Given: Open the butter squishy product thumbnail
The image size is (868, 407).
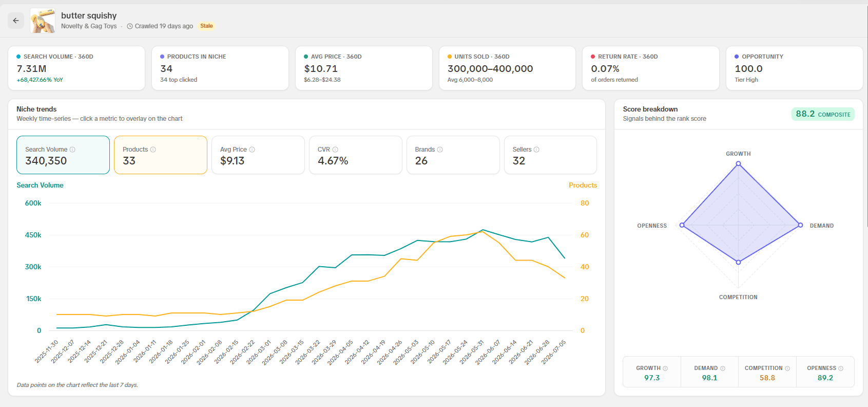Looking at the screenshot, I should click(43, 21).
